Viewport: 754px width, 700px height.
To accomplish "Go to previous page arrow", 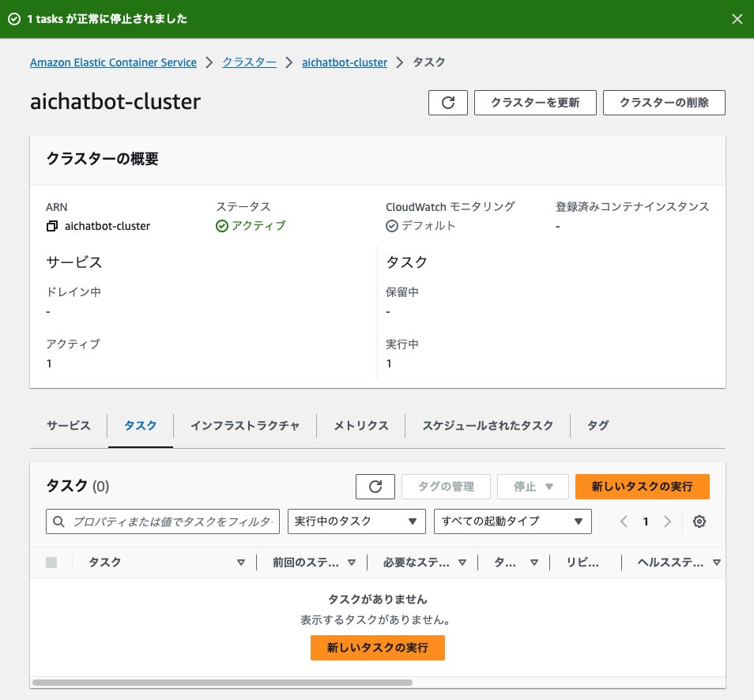I will (624, 521).
